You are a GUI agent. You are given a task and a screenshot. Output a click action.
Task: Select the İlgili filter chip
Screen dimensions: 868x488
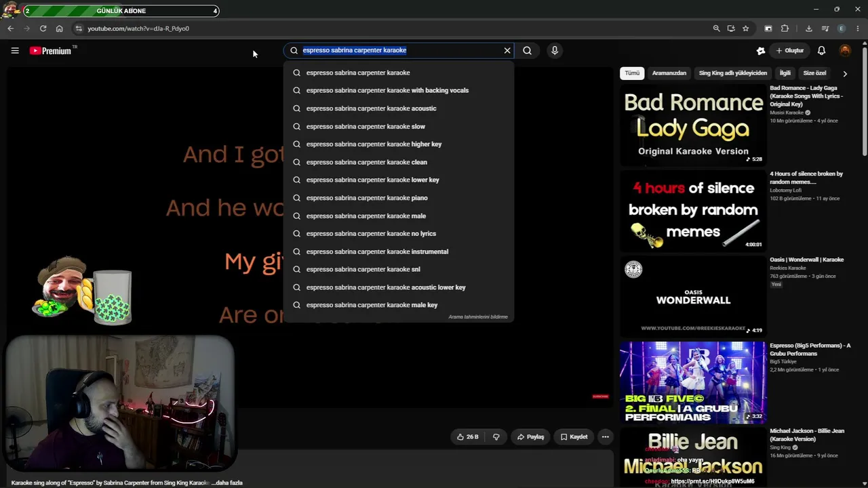coord(785,73)
